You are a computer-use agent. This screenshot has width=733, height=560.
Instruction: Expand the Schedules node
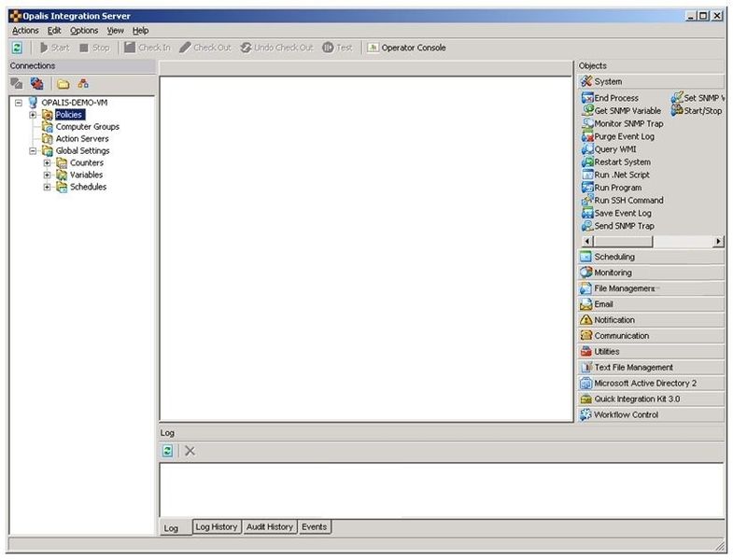(47, 187)
